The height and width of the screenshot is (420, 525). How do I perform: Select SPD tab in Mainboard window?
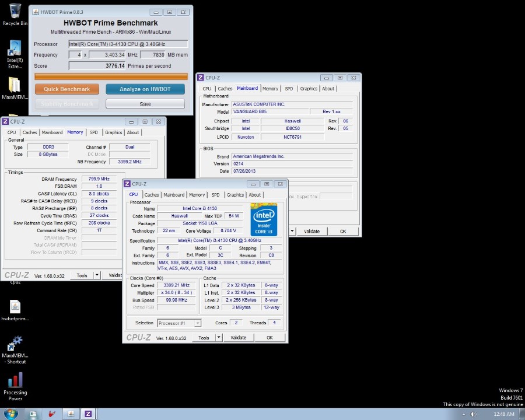[x=289, y=89]
